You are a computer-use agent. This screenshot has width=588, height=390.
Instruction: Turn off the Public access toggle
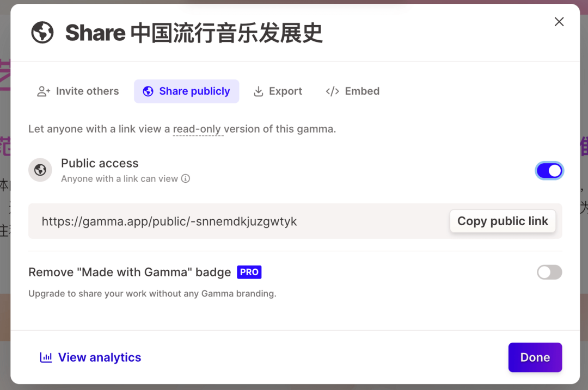549,171
